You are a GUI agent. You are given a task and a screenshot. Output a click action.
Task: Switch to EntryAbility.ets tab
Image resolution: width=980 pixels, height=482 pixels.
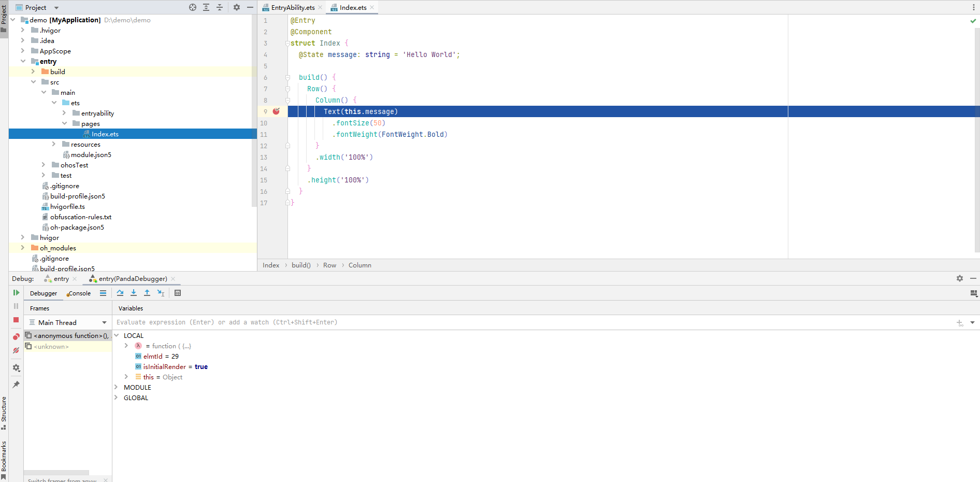click(x=293, y=7)
